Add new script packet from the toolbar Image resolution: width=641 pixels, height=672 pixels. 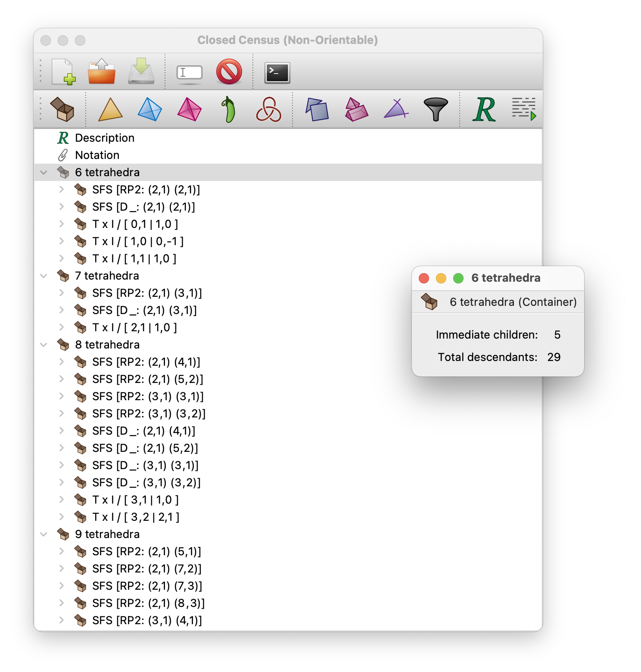(x=523, y=109)
